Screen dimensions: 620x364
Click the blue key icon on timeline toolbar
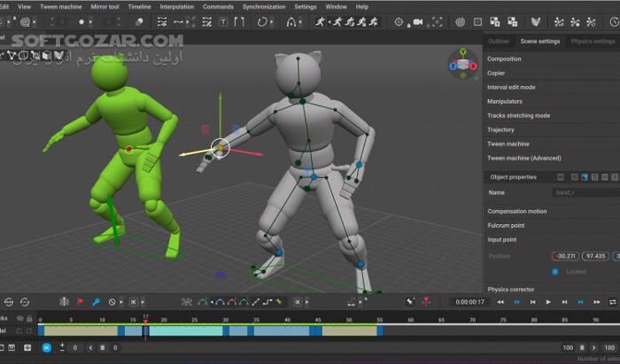[96, 302]
